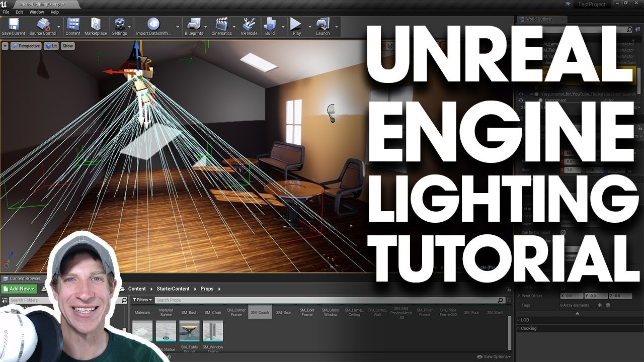Screen dimensions: 644x362
Task: Open Source Control dropdown arrow
Action: (x=59, y=27)
